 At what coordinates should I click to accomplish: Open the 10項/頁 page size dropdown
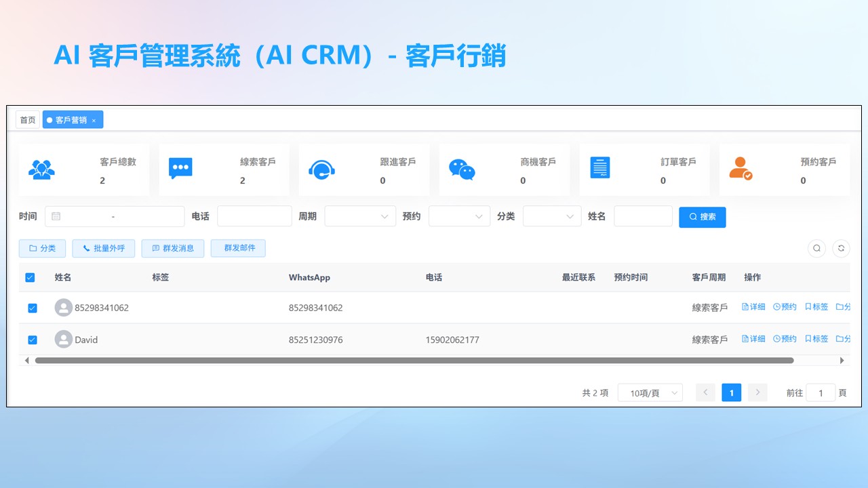[650, 393]
